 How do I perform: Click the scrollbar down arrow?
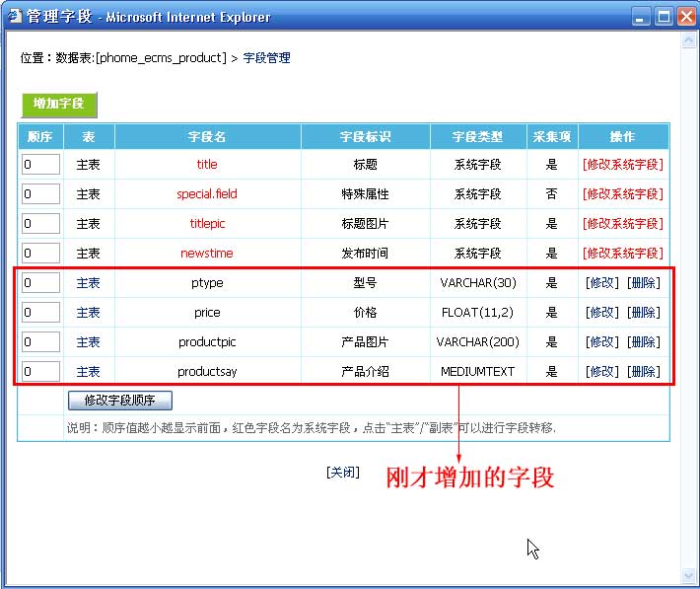(687, 574)
